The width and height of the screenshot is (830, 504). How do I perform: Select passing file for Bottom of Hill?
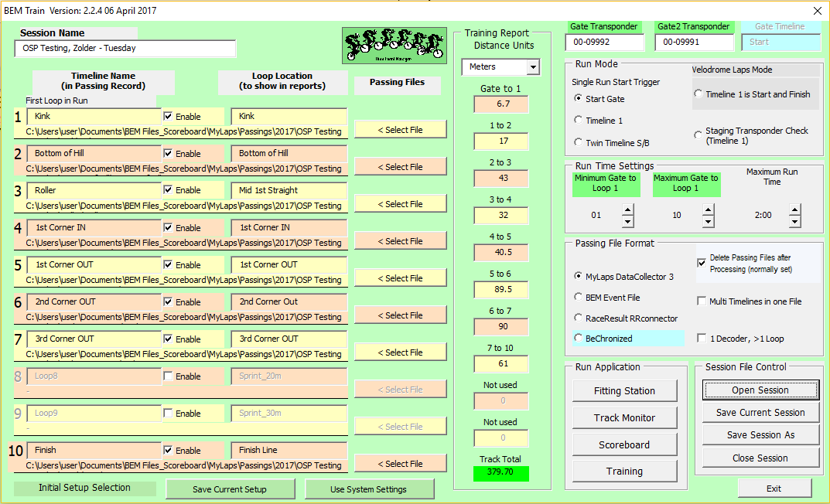[x=400, y=167]
